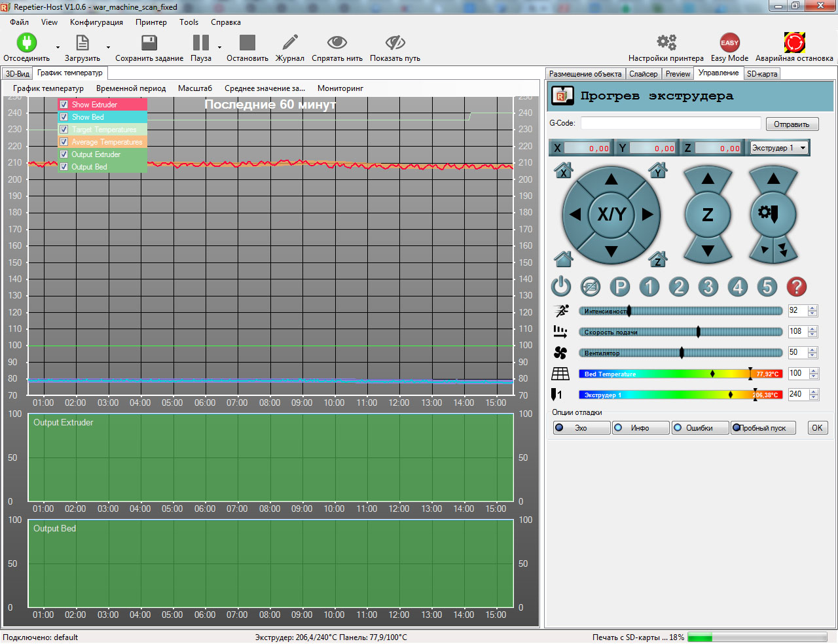Uncheck the Show Extruder checkbox
838x644 pixels.
(x=64, y=105)
